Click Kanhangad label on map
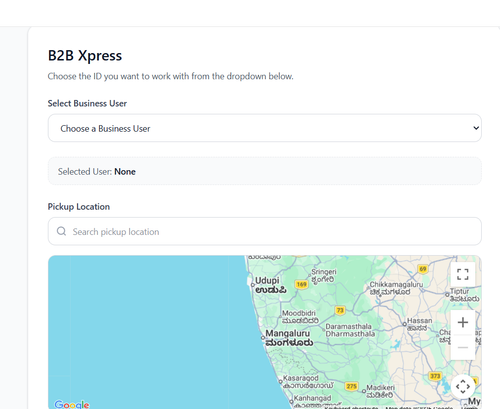The image size is (500, 409). coord(312,398)
